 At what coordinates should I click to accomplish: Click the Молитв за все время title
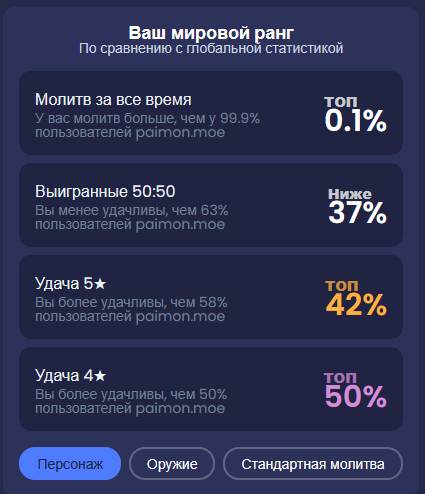point(113,100)
